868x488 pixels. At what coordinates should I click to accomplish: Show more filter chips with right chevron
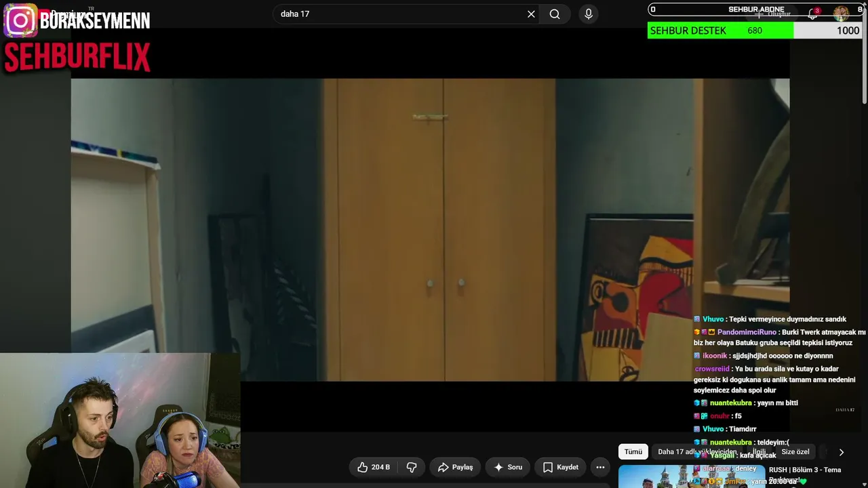click(x=842, y=452)
